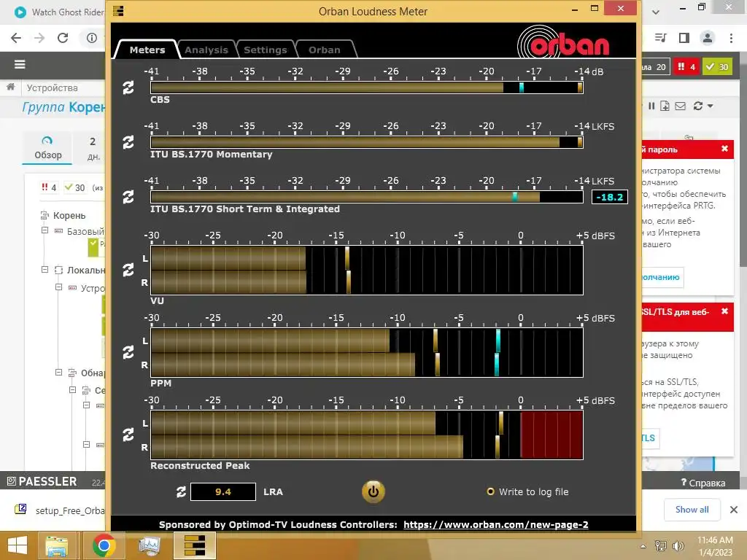The width and height of the screenshot is (747, 560).
Task: Open the Orban tab
Action: tap(325, 50)
